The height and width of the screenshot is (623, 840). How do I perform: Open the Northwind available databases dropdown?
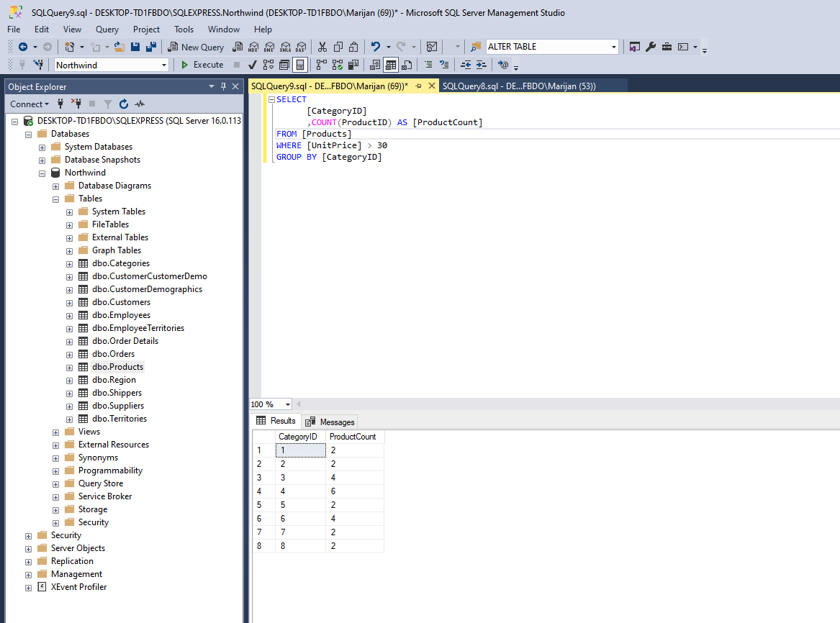click(164, 65)
